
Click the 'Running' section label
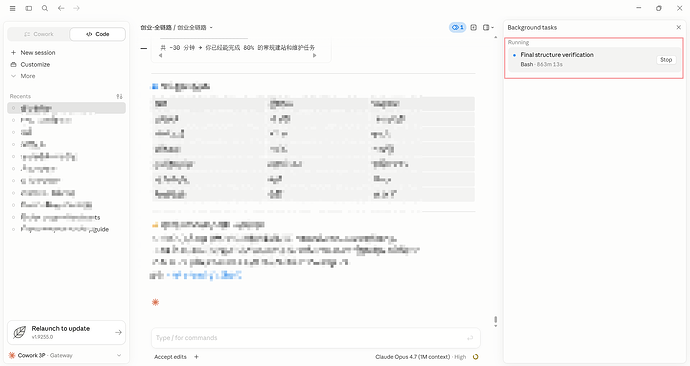(518, 42)
